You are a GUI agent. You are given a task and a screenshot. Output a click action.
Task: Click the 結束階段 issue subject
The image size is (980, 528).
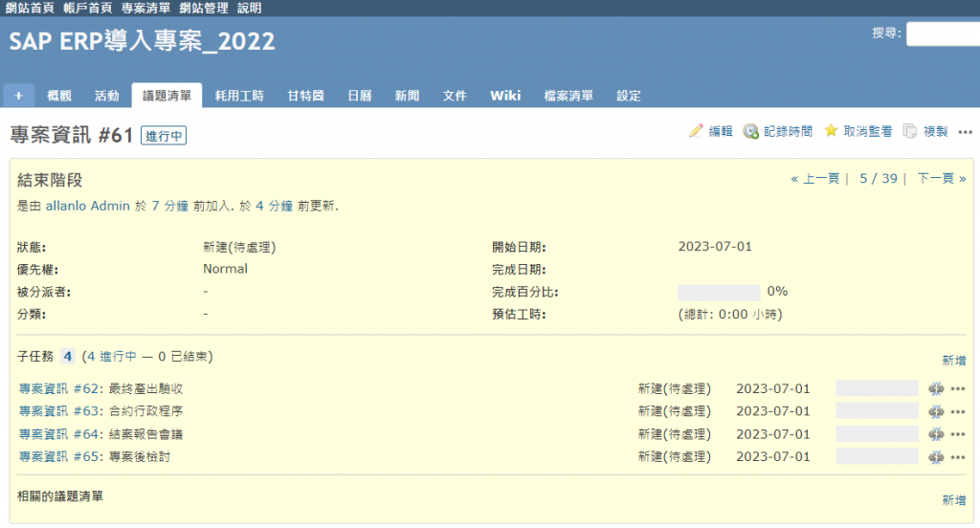[x=50, y=180]
